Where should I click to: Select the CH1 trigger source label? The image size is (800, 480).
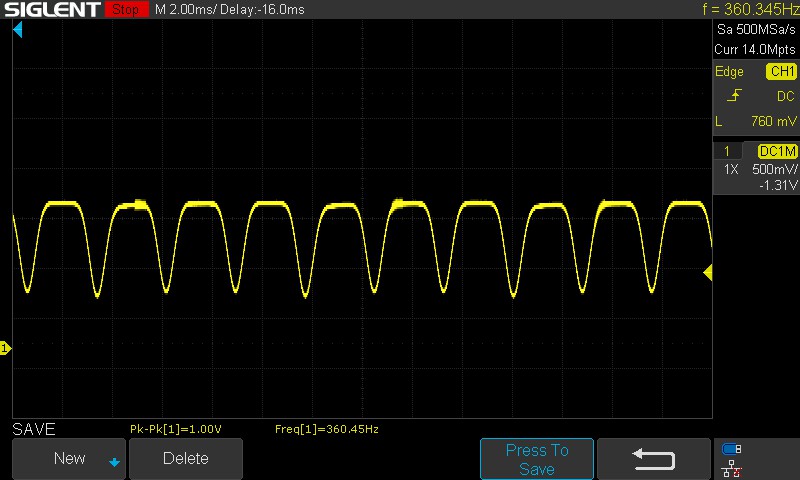(781, 71)
